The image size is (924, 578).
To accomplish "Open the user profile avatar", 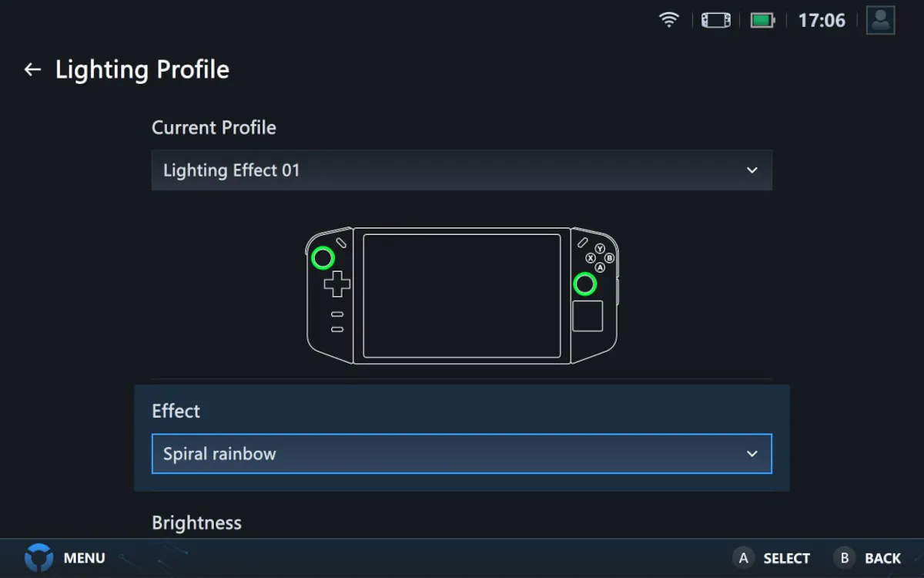I will (880, 20).
